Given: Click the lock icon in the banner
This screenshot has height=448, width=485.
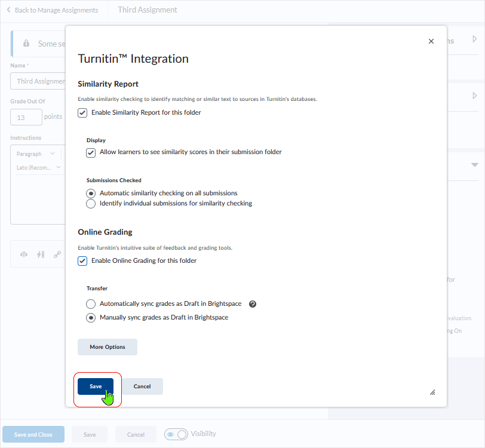Looking at the screenshot, I should [26, 44].
